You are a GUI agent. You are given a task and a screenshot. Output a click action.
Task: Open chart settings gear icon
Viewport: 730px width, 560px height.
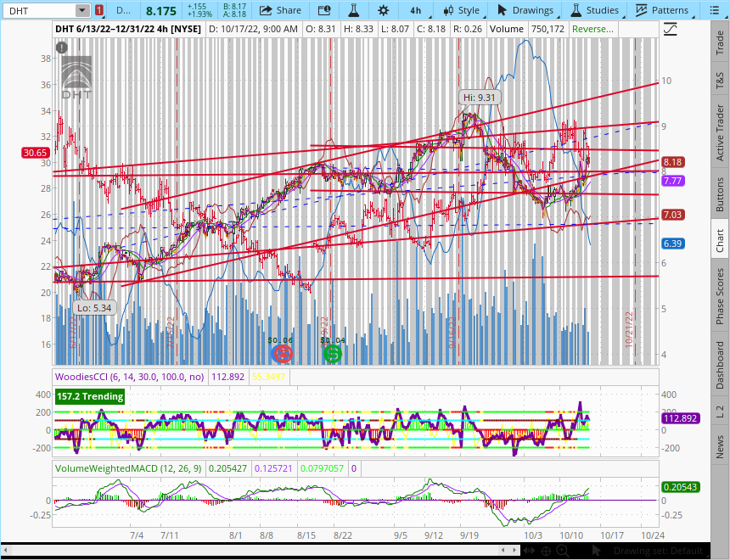[x=383, y=10]
